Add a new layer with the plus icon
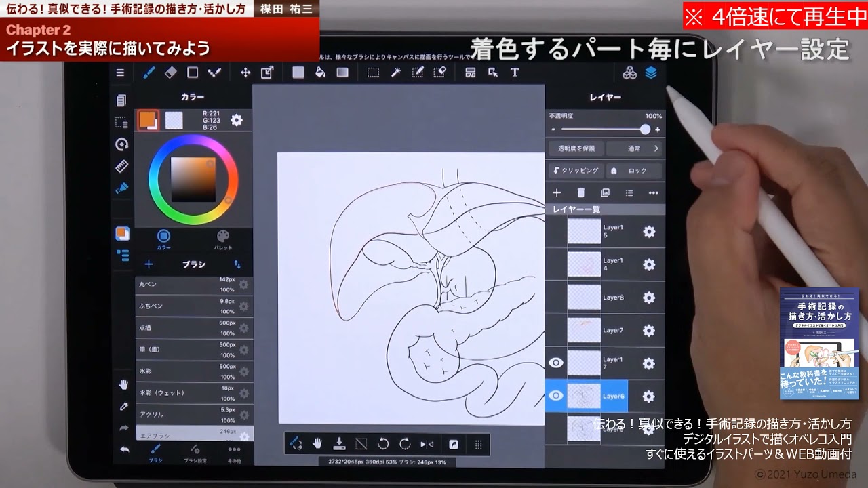The width and height of the screenshot is (868, 488). click(x=556, y=192)
